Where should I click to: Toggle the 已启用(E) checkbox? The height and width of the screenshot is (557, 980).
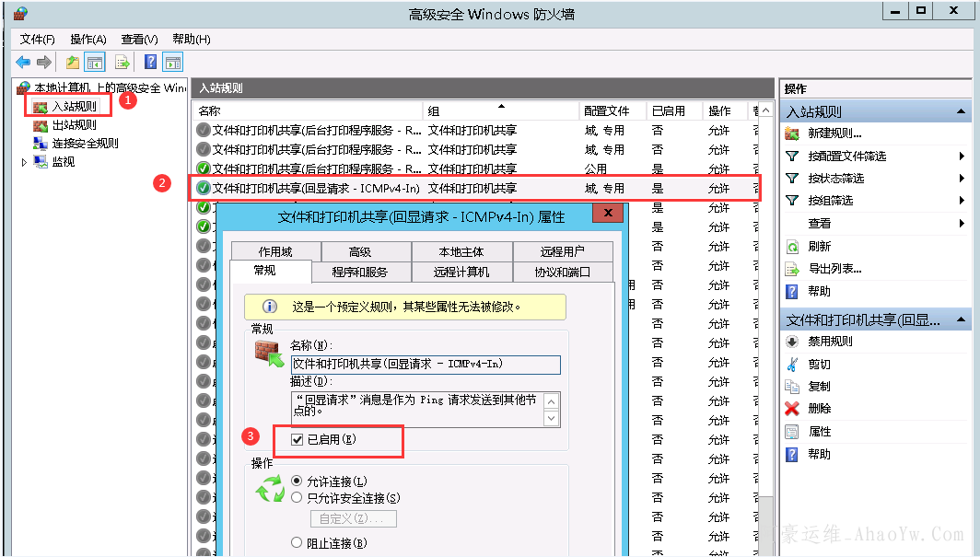pos(297,439)
